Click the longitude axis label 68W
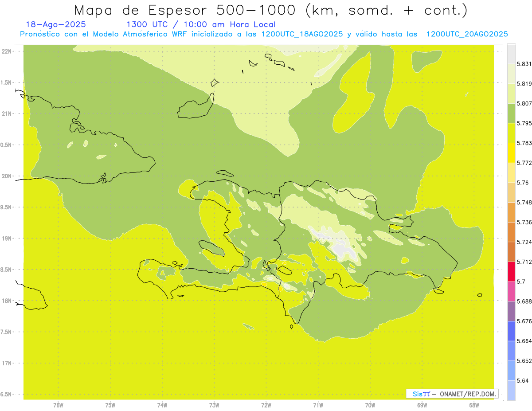This screenshot has width=532, height=411. click(x=474, y=405)
